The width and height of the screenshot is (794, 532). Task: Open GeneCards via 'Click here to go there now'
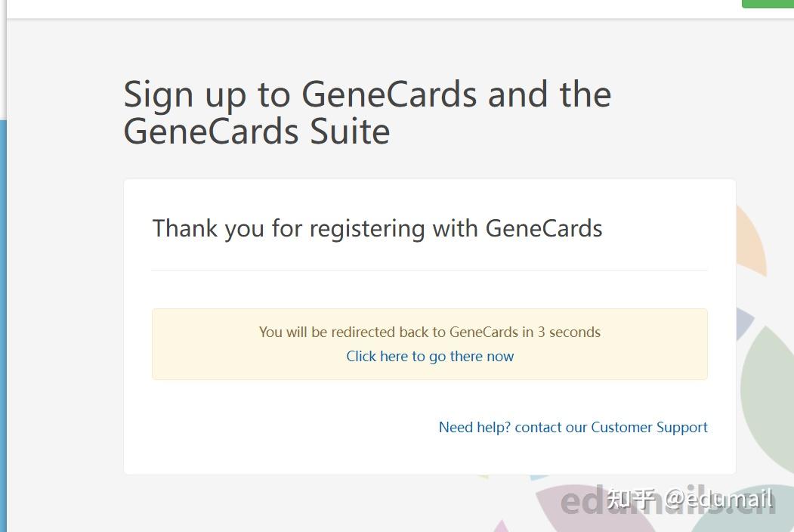(x=429, y=356)
